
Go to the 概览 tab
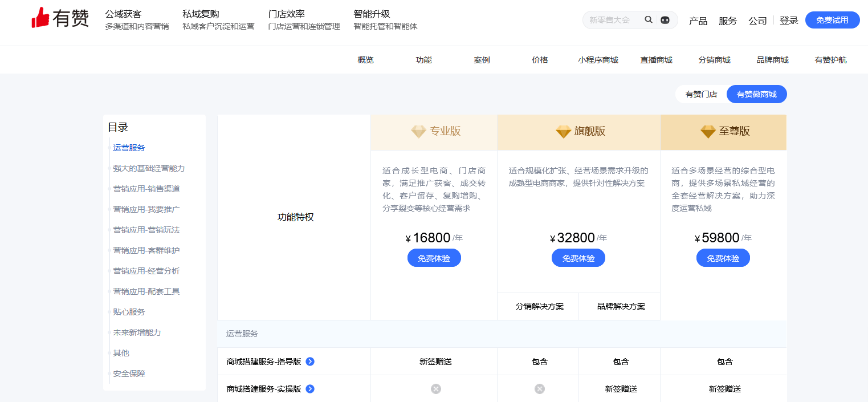click(365, 60)
